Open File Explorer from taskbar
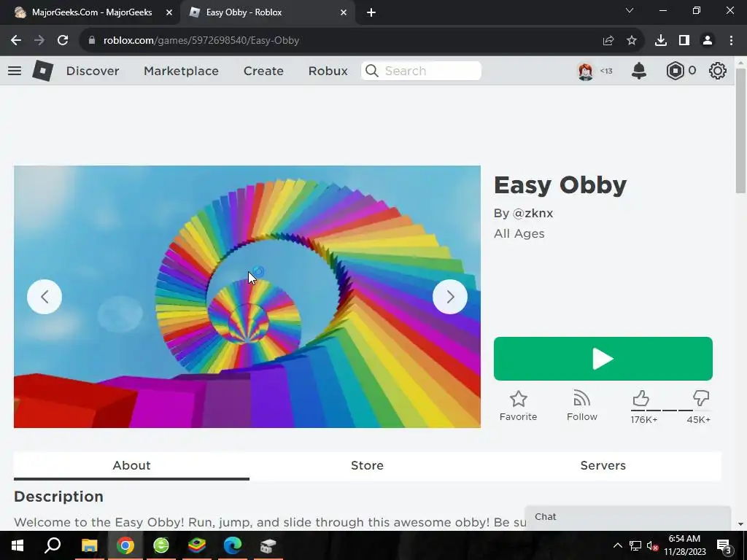This screenshot has width=747, height=560. pos(89,545)
